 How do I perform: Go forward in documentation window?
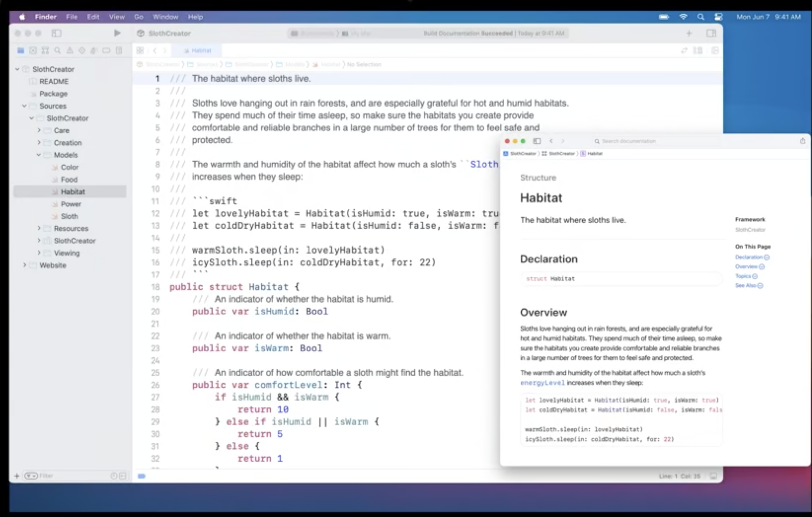click(x=562, y=141)
